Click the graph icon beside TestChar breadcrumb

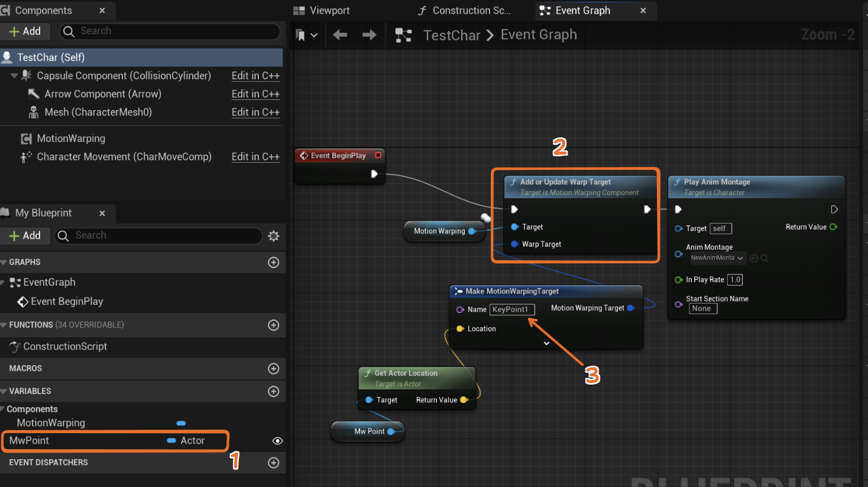(403, 36)
